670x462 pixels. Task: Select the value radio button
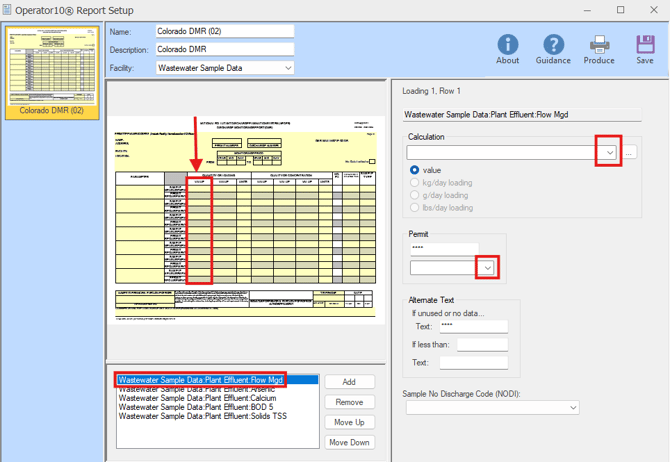click(416, 170)
